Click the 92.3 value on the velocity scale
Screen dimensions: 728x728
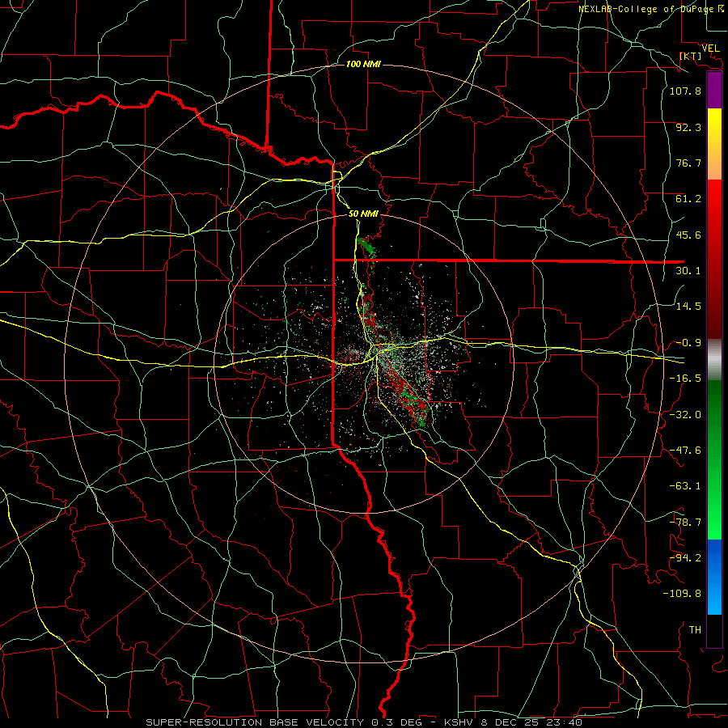(x=688, y=127)
